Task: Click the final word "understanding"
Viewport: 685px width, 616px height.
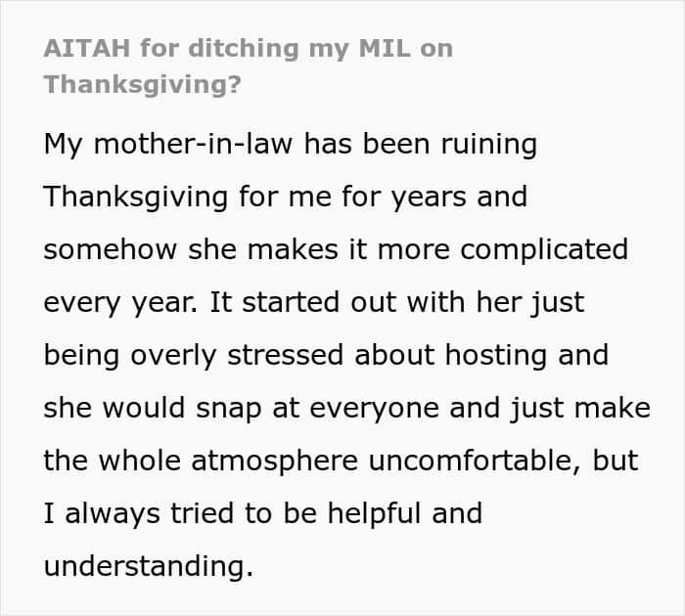Action: point(148,565)
